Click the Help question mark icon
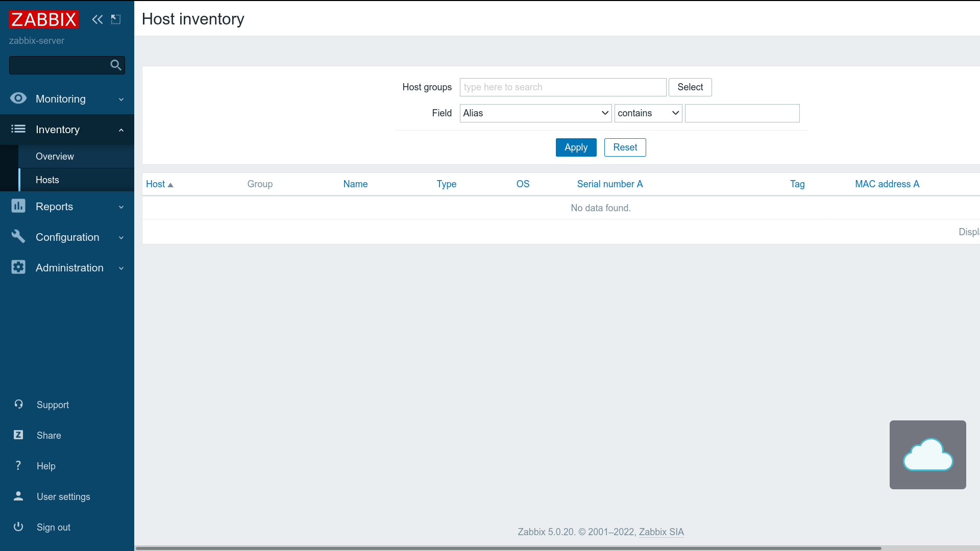The height and width of the screenshot is (551, 980). 18,465
